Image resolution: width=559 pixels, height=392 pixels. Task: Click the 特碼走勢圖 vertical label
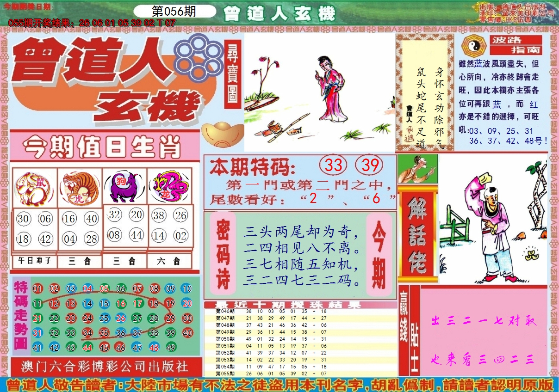pyautogui.click(x=21, y=316)
